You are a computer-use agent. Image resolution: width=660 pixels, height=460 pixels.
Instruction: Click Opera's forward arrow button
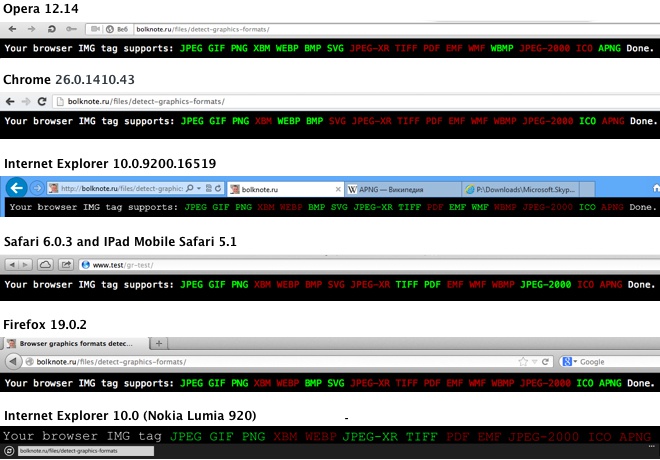click(x=32, y=29)
